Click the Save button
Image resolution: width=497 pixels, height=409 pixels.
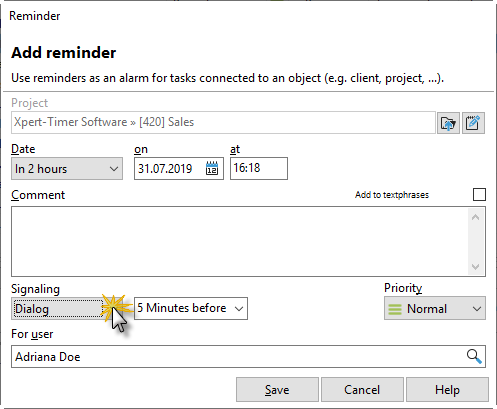pos(277,390)
